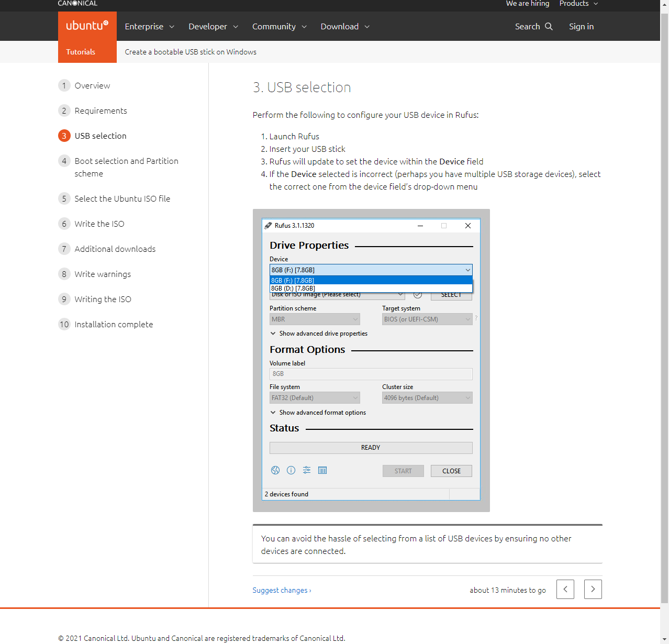
Task: Click the 3. USB selection heading
Action: click(302, 87)
